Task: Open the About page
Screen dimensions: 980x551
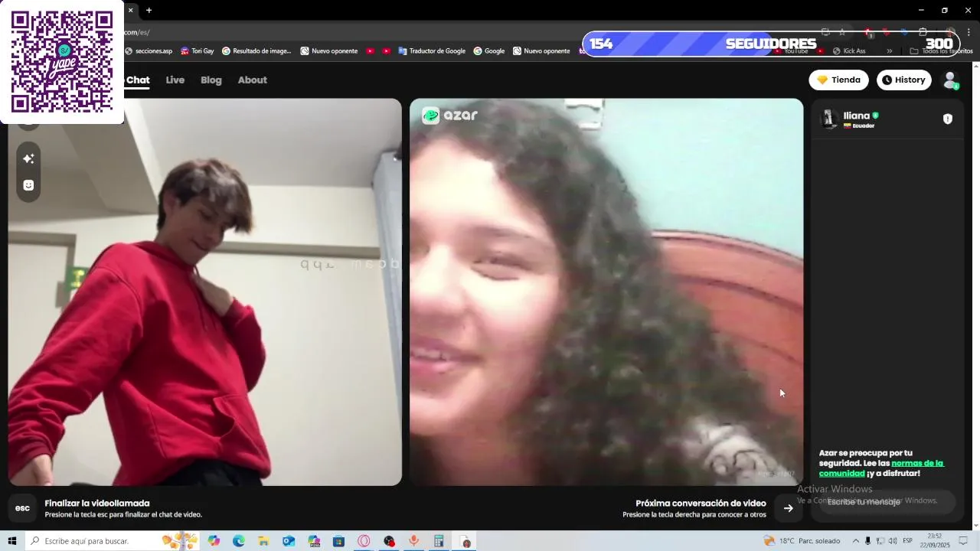Action: coord(252,80)
